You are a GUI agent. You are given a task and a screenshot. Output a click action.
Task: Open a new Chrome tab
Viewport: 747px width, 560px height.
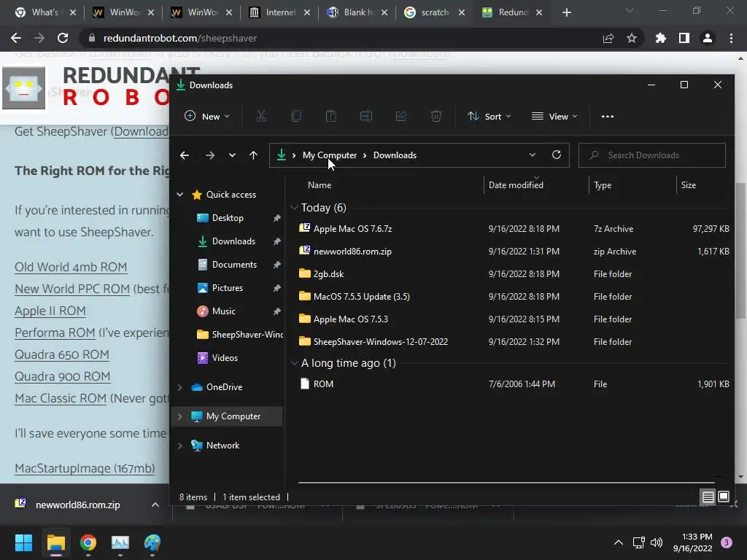tap(566, 12)
